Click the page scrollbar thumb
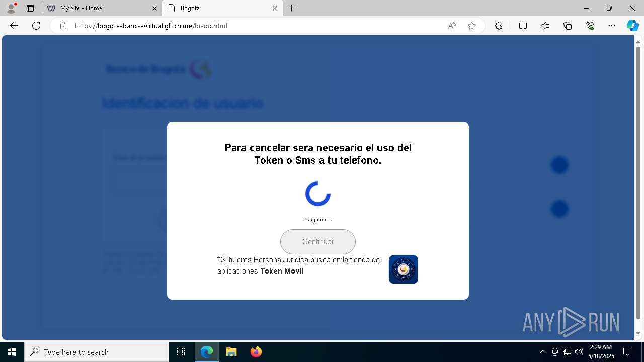 (x=638, y=183)
